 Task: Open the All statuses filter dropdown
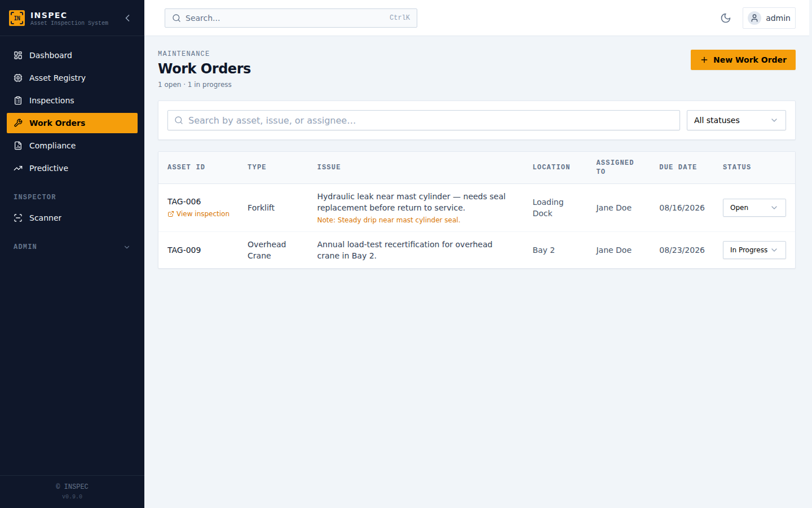tap(736, 120)
